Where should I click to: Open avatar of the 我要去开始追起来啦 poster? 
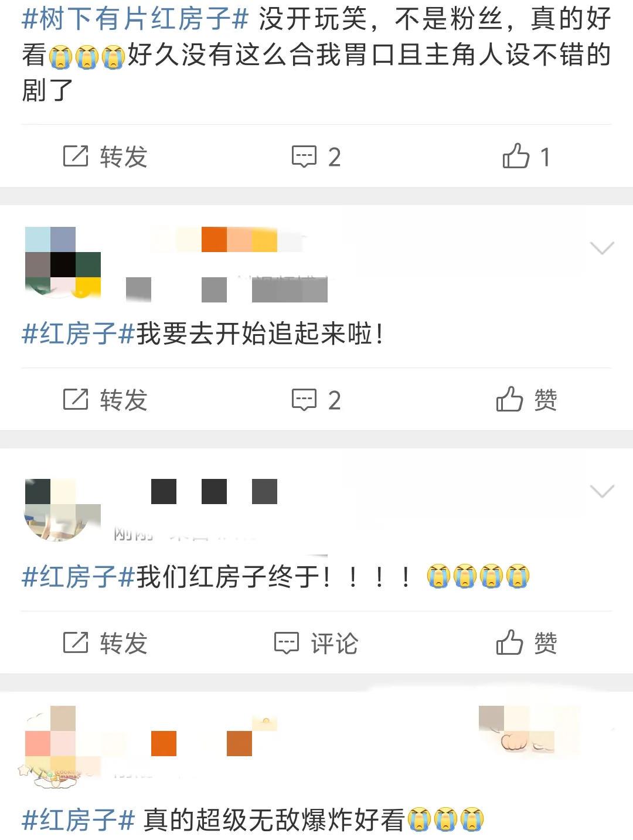[63, 263]
